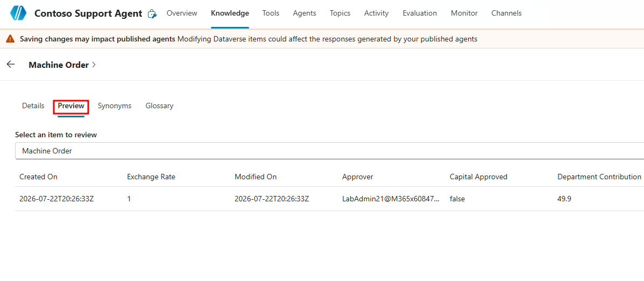Click the Select an item to review label
644x281 pixels.
(56, 135)
